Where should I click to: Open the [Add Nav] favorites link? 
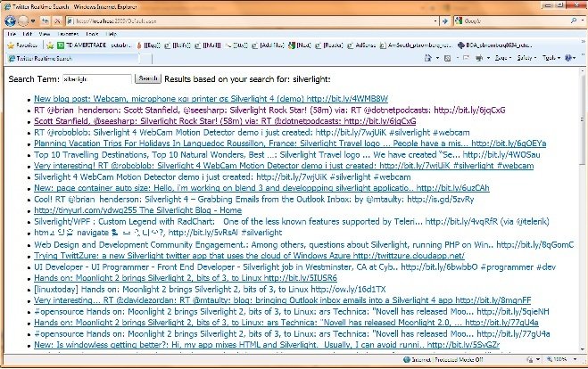268,45
